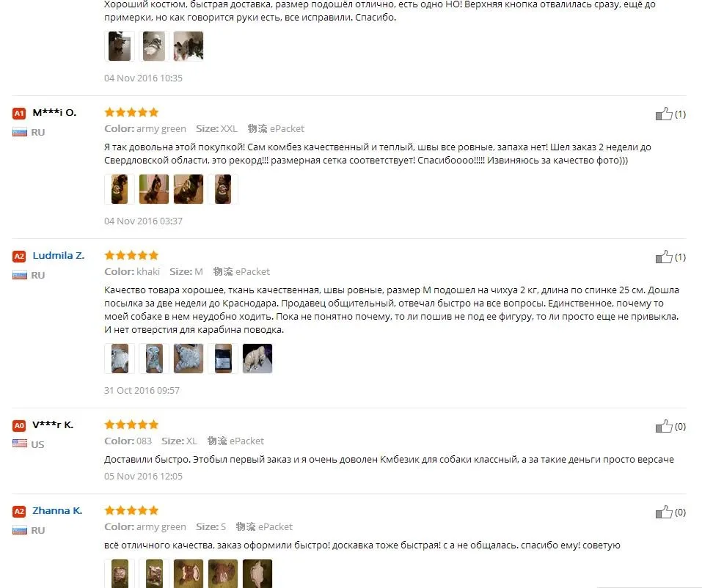Open second photo in M***i O.'s review
The height and width of the screenshot is (588, 702).
[154, 189]
